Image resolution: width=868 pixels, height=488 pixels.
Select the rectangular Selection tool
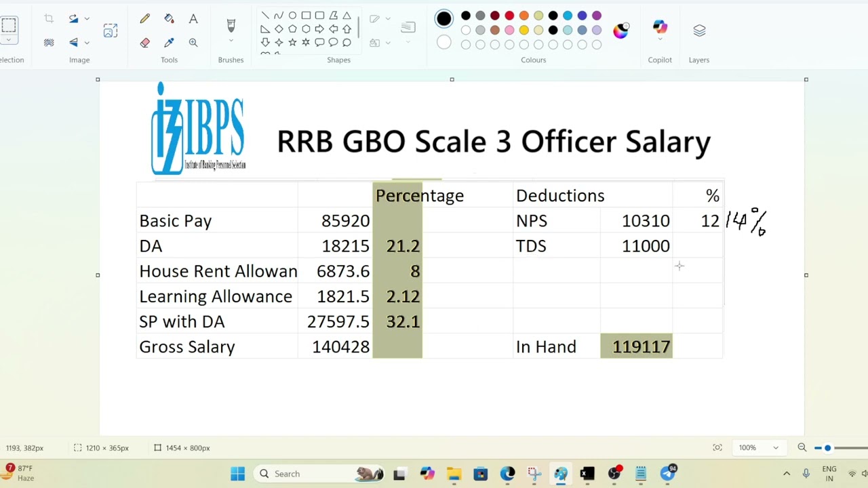click(x=8, y=26)
